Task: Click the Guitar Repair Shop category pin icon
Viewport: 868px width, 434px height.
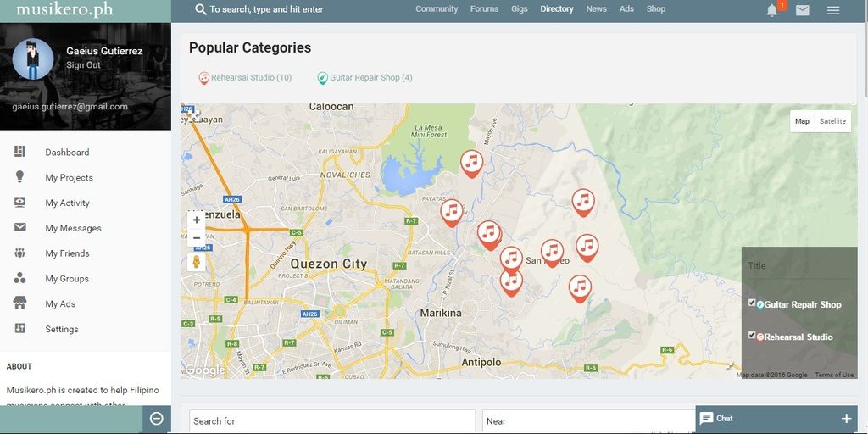Action: 323,78
